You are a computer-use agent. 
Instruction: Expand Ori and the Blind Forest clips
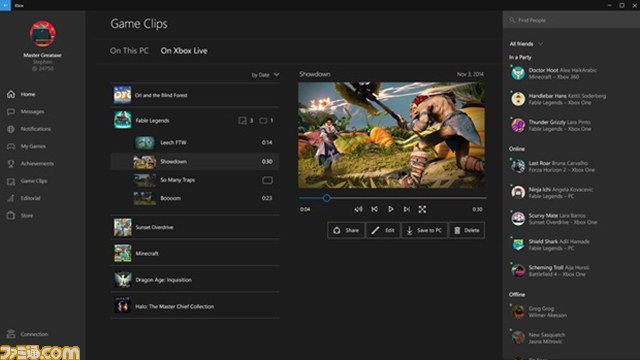point(195,95)
